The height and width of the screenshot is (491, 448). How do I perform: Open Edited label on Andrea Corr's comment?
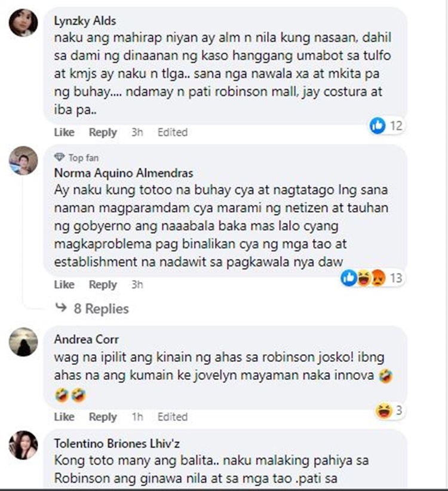[173, 417]
